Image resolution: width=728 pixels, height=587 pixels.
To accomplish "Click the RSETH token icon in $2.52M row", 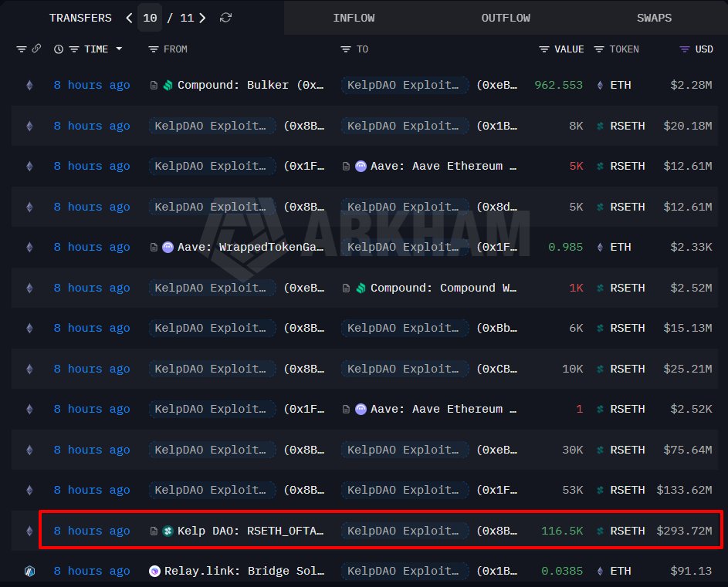I will click(x=600, y=288).
